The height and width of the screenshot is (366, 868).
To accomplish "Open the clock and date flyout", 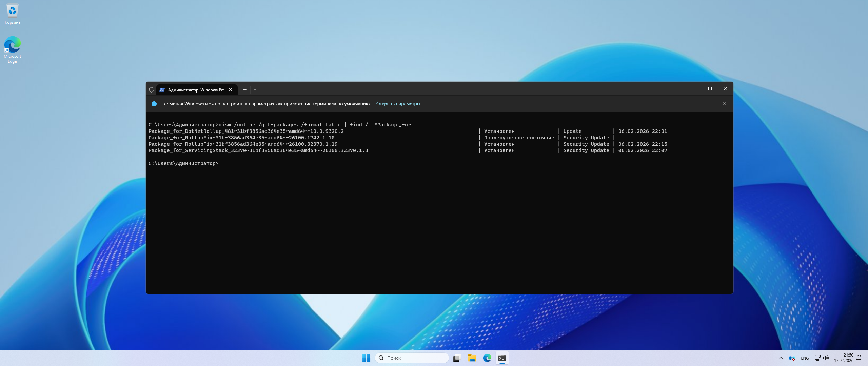I will (844, 358).
